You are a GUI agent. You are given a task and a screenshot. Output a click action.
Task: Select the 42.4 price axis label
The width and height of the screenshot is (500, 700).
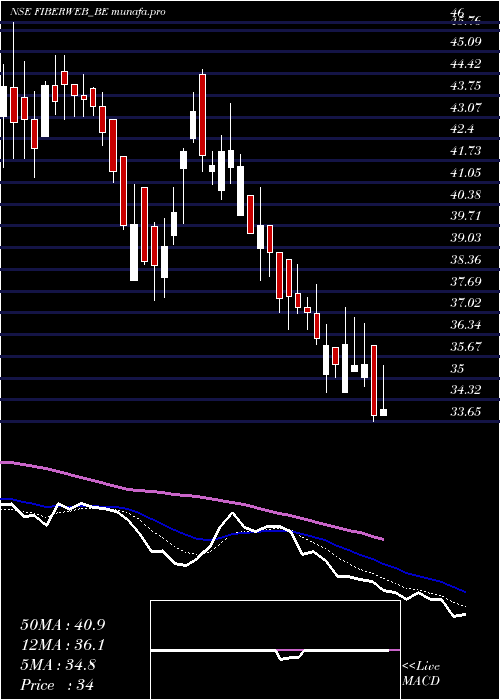[x=462, y=129]
